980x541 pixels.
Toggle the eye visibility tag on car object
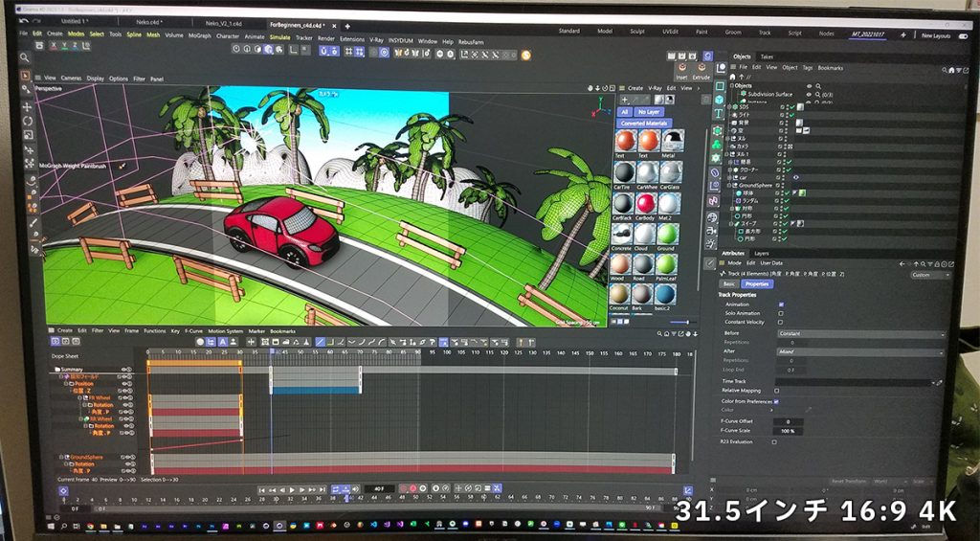[x=795, y=178]
